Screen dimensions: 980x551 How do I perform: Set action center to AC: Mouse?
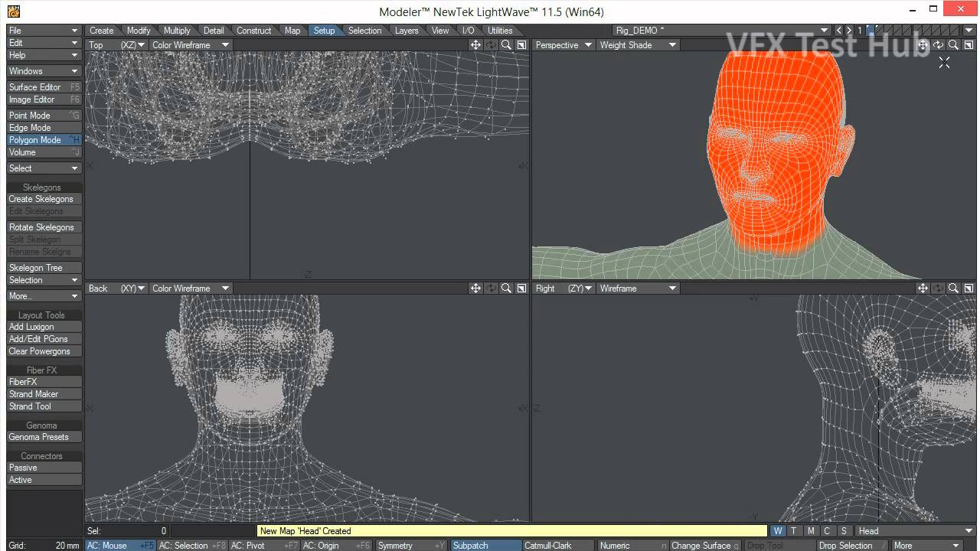coord(120,546)
